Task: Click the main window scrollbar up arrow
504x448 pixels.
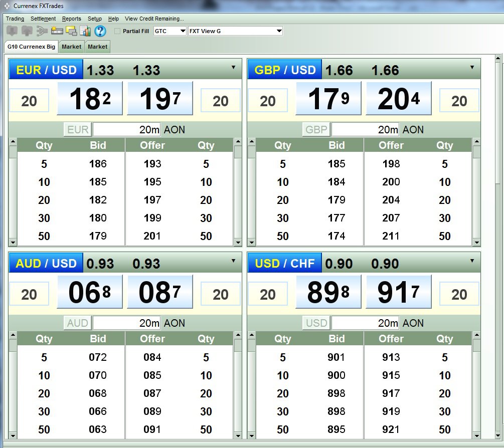Action: coord(498,59)
